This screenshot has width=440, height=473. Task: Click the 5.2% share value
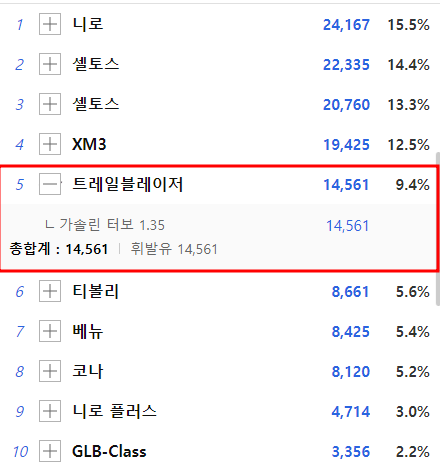(x=413, y=372)
